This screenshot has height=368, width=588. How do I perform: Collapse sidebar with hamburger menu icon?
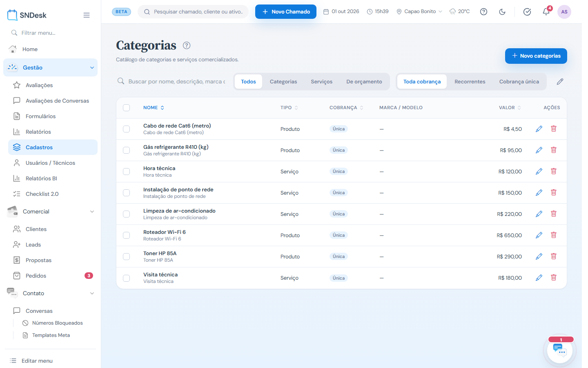pyautogui.click(x=87, y=15)
